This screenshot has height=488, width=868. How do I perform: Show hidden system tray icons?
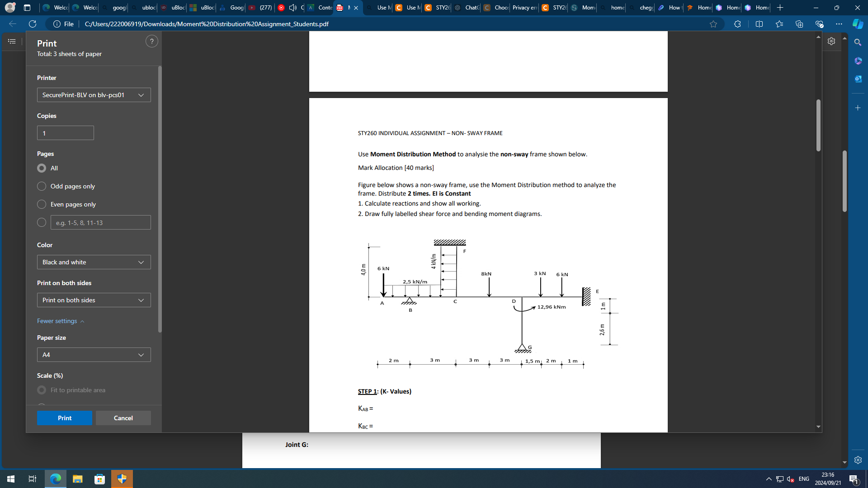click(769, 479)
